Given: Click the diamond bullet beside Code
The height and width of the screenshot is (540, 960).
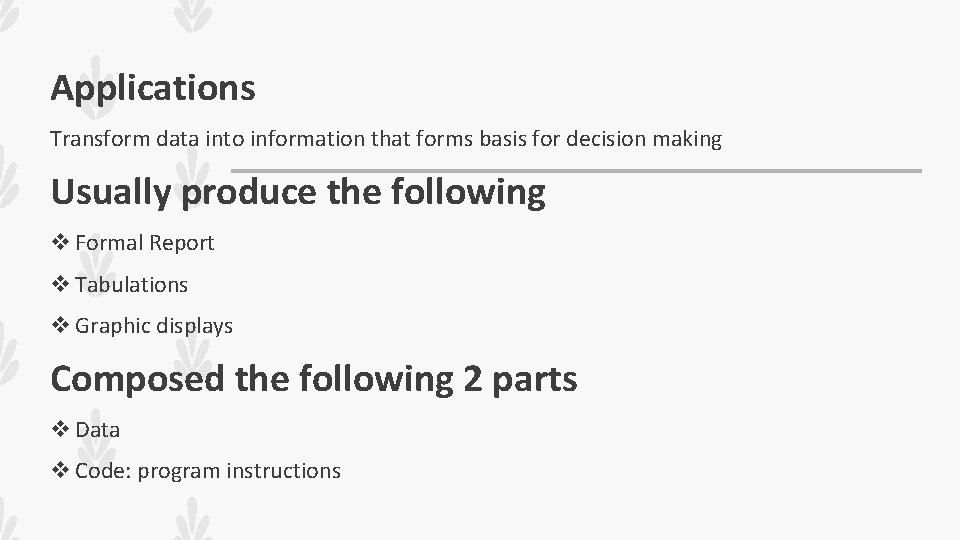Looking at the screenshot, I should (x=60, y=470).
